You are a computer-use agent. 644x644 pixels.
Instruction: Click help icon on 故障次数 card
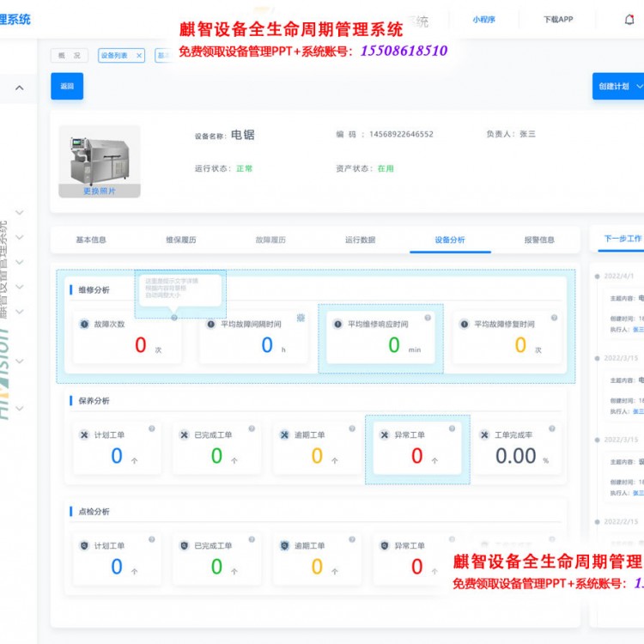coord(174,318)
